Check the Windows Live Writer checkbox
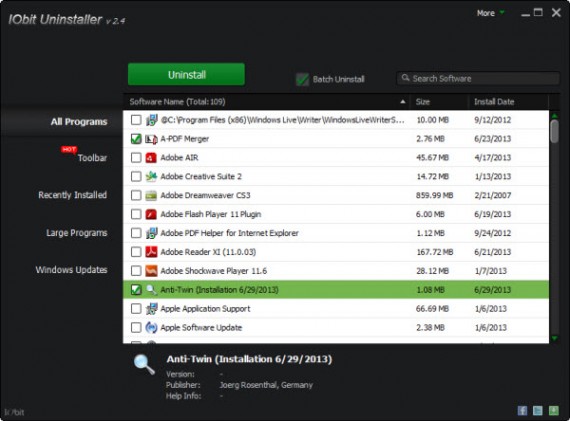The image size is (570, 421). point(136,120)
